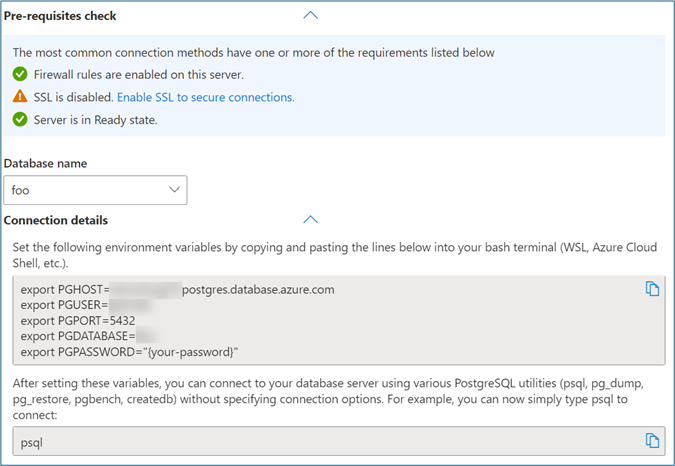This screenshot has width=675, height=466.
Task: Click the Connection details heading
Action: [x=56, y=220]
